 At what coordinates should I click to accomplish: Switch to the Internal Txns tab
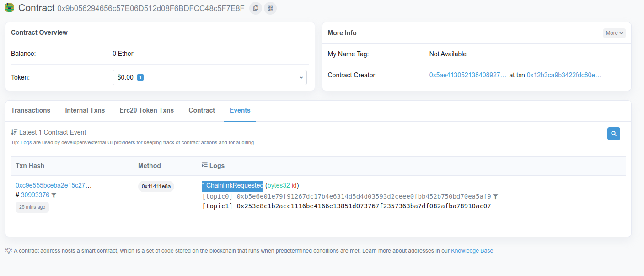pos(85,110)
